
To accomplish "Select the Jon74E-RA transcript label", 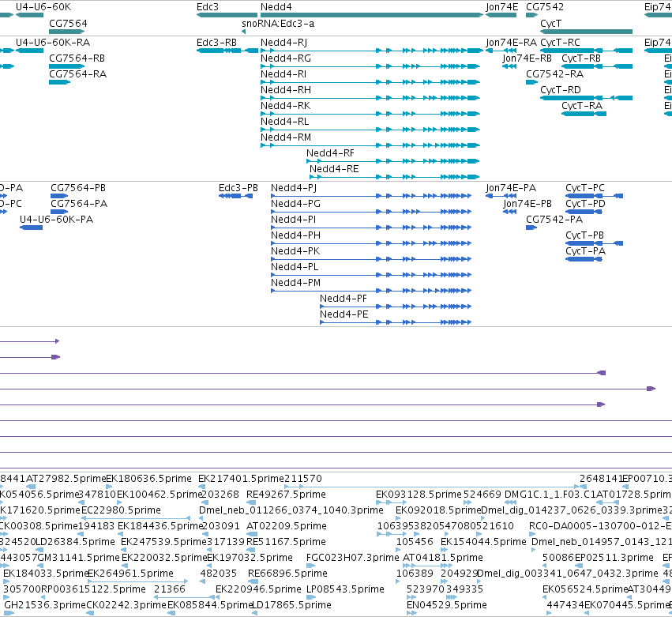I will tap(511, 43).
